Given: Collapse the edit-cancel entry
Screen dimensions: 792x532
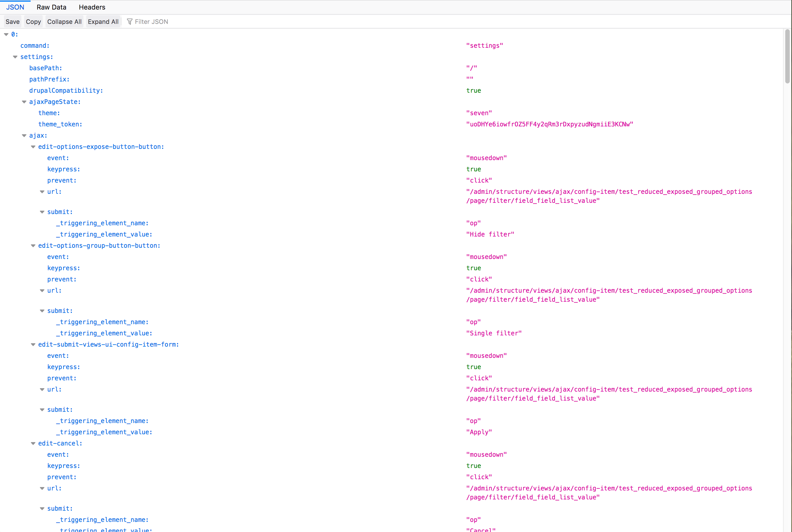Looking at the screenshot, I should [x=33, y=443].
